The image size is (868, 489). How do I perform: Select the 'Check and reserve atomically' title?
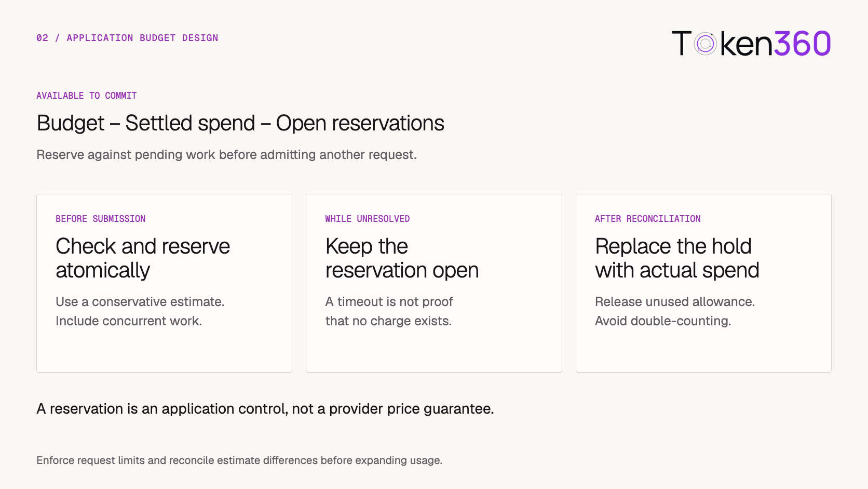click(143, 258)
